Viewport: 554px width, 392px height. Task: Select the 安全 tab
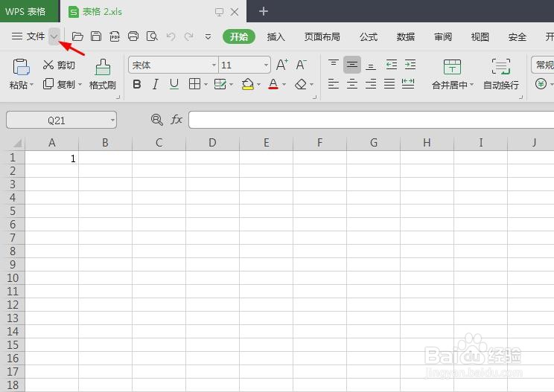point(518,36)
